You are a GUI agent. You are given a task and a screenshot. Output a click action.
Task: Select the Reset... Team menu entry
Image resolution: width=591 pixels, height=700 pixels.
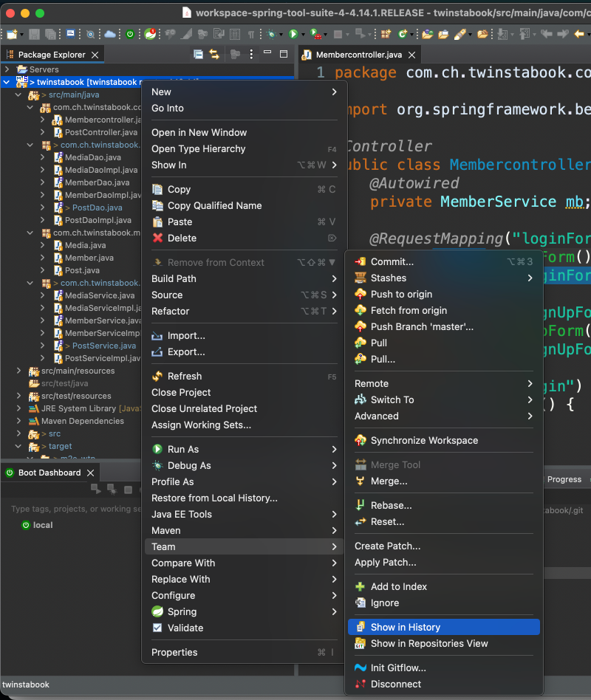443,522
